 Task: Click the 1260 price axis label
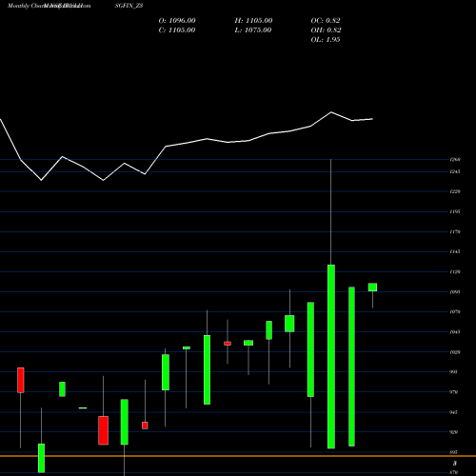pyautogui.click(x=455, y=159)
